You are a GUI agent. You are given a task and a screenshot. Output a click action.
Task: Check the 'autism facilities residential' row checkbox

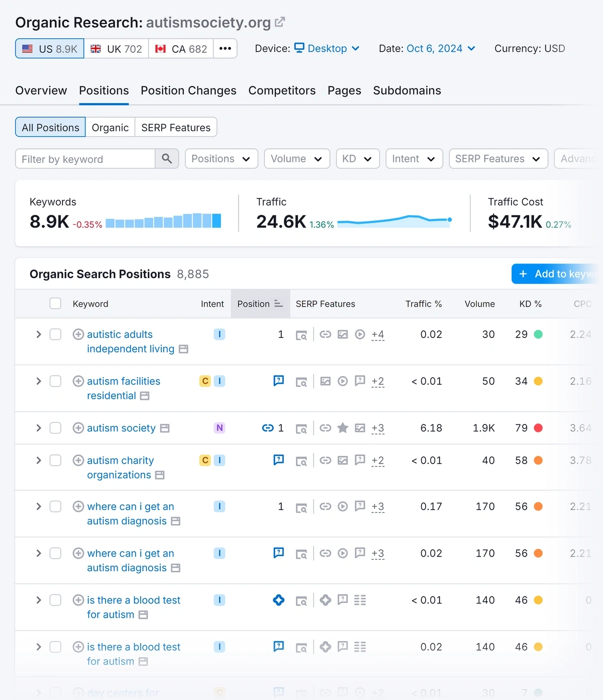(x=55, y=381)
